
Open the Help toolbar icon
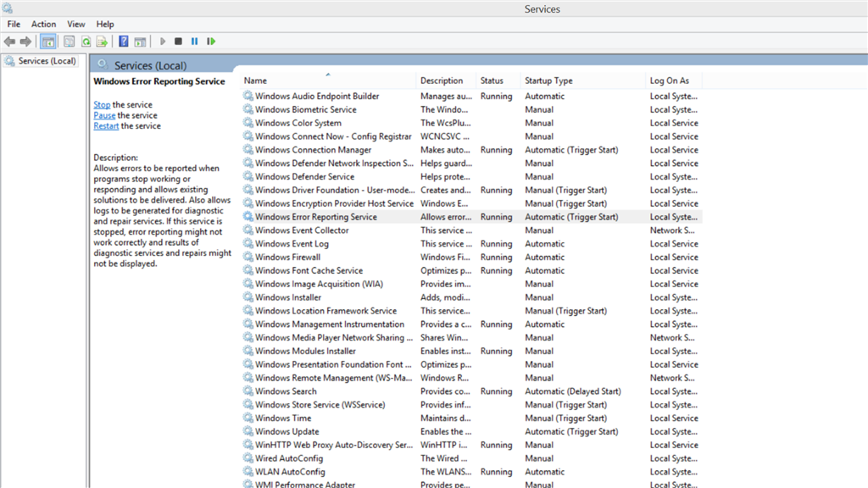pyautogui.click(x=124, y=42)
